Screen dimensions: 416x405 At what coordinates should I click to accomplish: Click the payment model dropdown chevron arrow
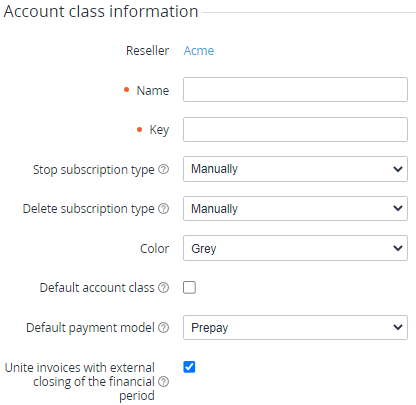[398, 327]
